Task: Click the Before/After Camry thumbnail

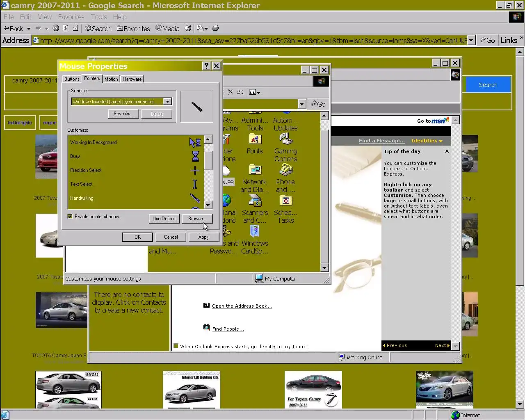Action: 68,390
